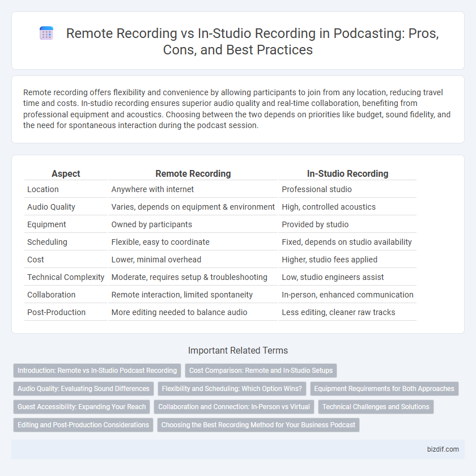Click the 'Aspect' column header

point(66,173)
